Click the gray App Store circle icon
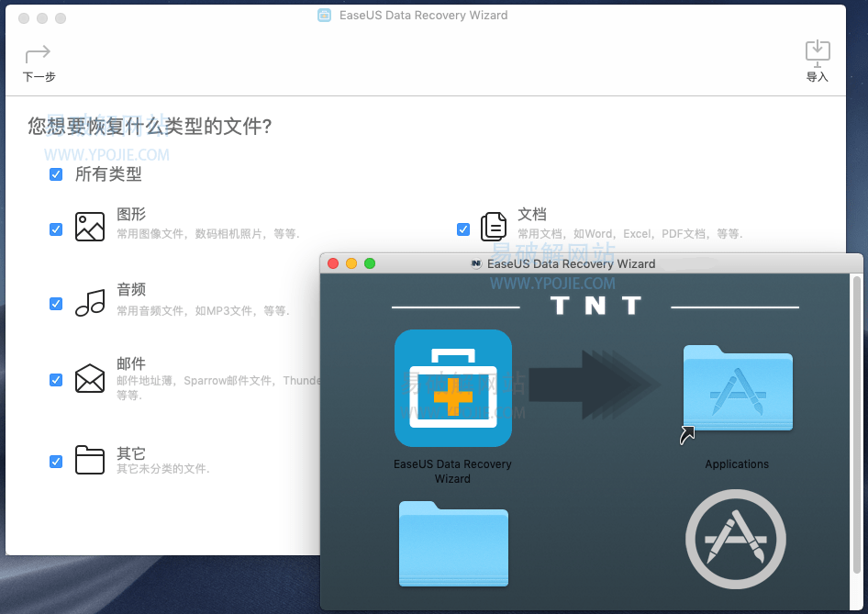868x614 pixels. (735, 539)
